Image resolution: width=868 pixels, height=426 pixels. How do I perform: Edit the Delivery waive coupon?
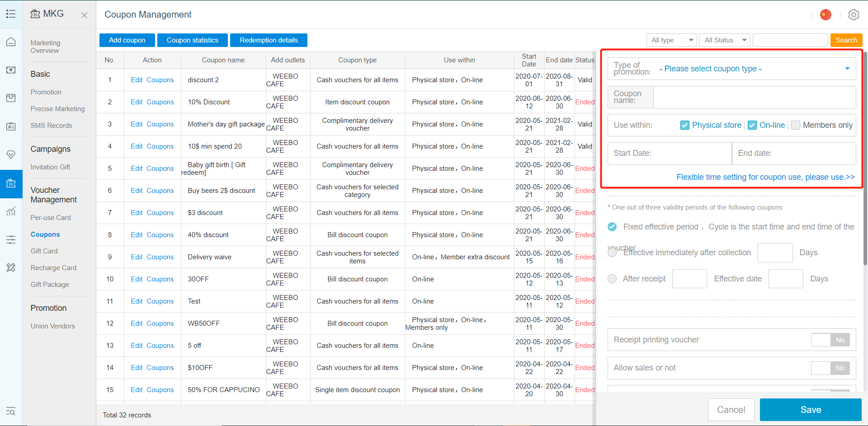(137, 257)
